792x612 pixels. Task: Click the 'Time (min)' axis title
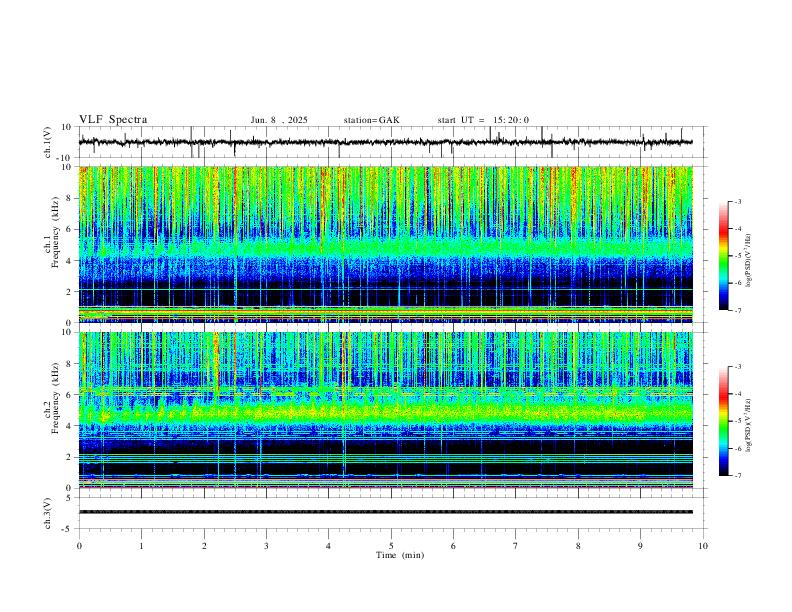pyautogui.click(x=400, y=555)
